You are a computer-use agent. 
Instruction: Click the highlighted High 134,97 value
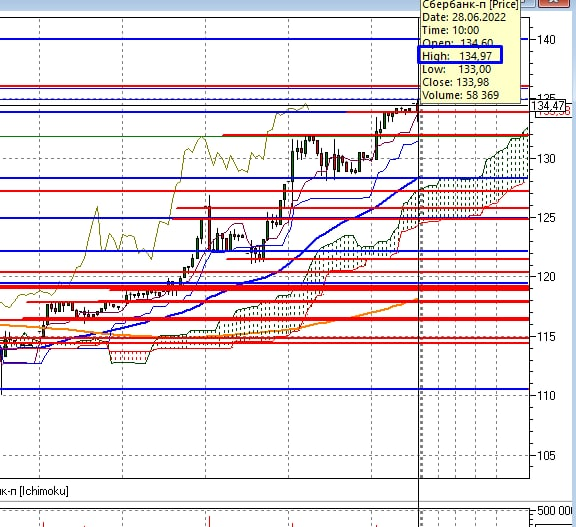coord(460,55)
